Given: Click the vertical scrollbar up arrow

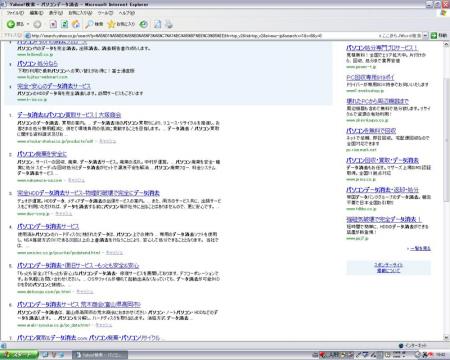Looking at the screenshot, I should point(447,44).
